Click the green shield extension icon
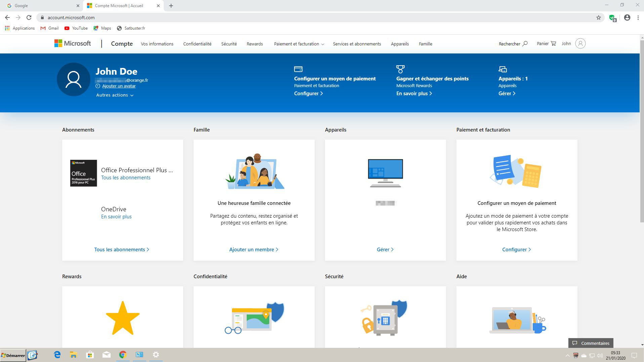This screenshot has height=362, width=644. click(x=612, y=18)
